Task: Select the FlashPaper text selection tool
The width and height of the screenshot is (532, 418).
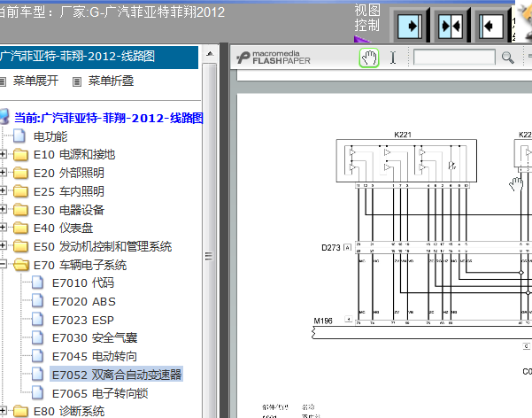Action: click(393, 58)
